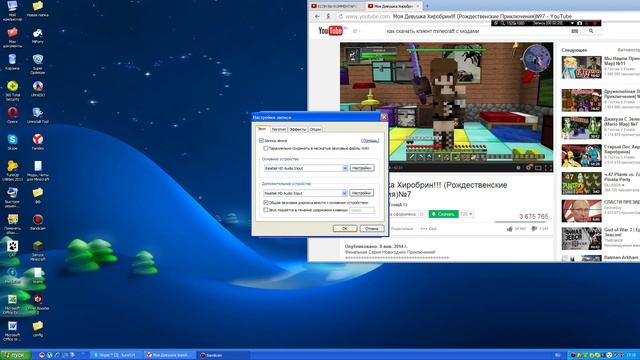
Task: Open a new browser tab
Action: click(x=427, y=6)
